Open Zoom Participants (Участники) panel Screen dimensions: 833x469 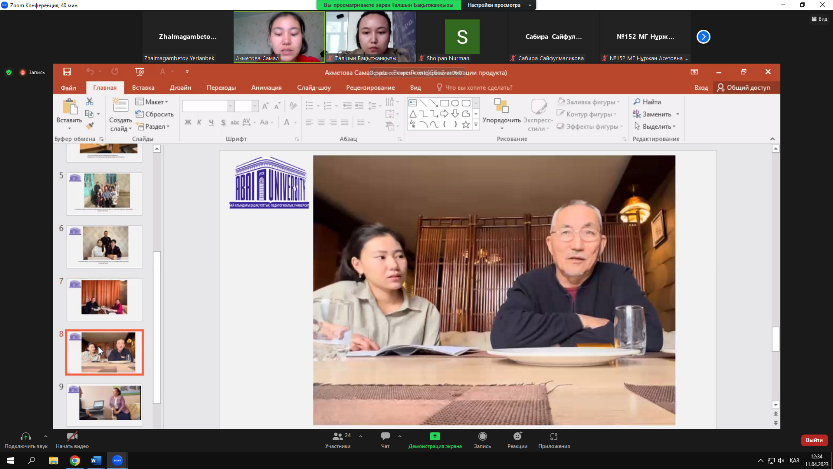click(x=337, y=438)
